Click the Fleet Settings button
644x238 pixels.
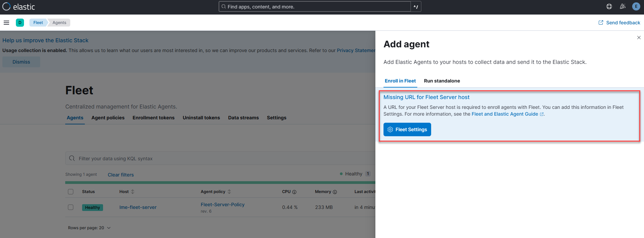point(407,129)
